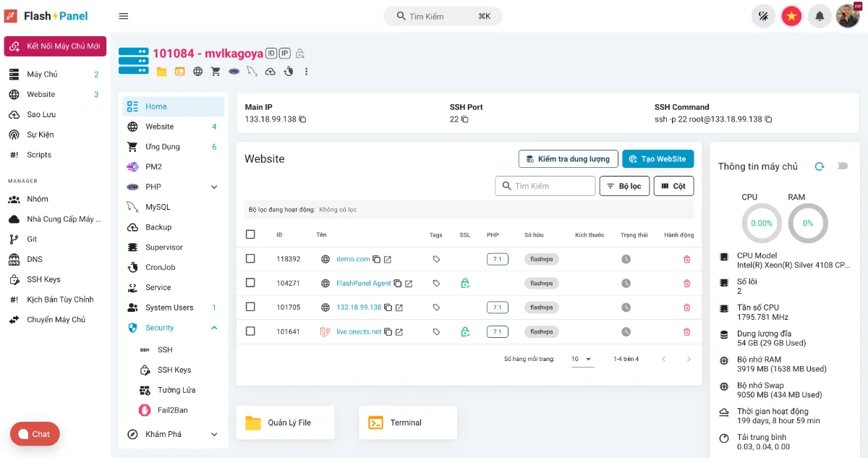Viewport: 868px width, 458px height.
Task: Open Tường Lửa under Security
Action: [x=174, y=389]
